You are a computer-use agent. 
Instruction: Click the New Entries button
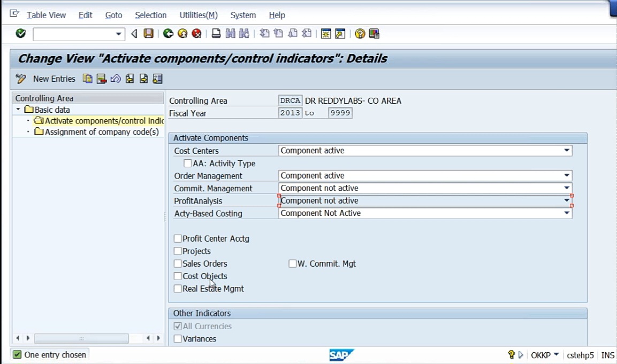tap(54, 79)
